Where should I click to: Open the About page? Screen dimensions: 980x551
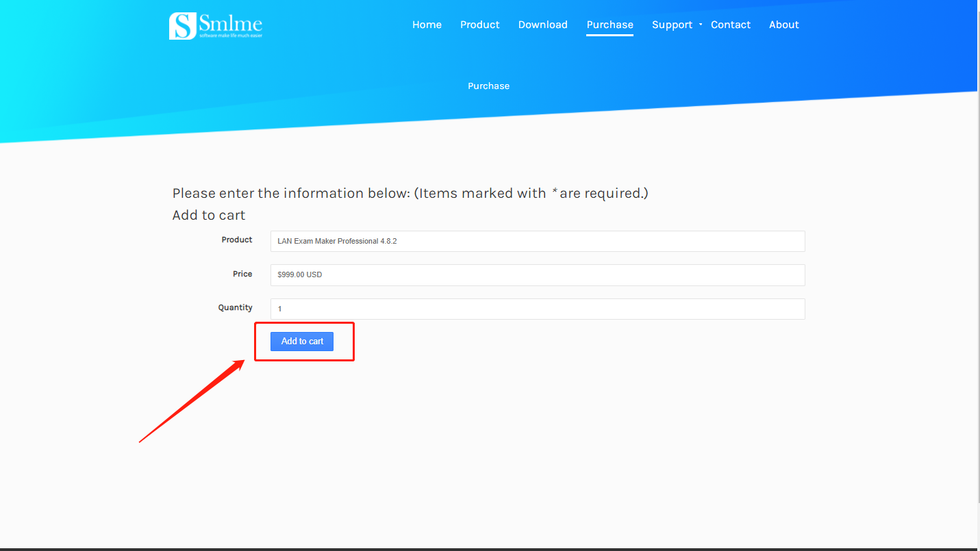coord(784,25)
